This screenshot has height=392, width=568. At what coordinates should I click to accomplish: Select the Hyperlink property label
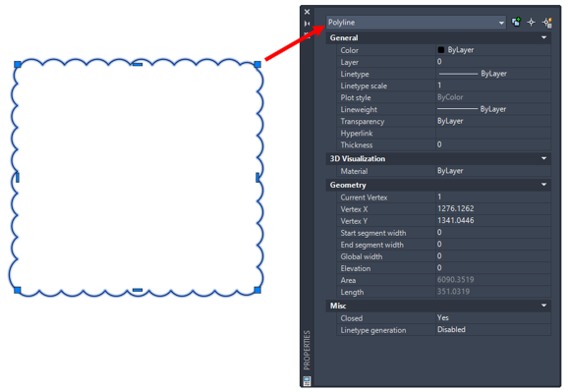tap(357, 134)
